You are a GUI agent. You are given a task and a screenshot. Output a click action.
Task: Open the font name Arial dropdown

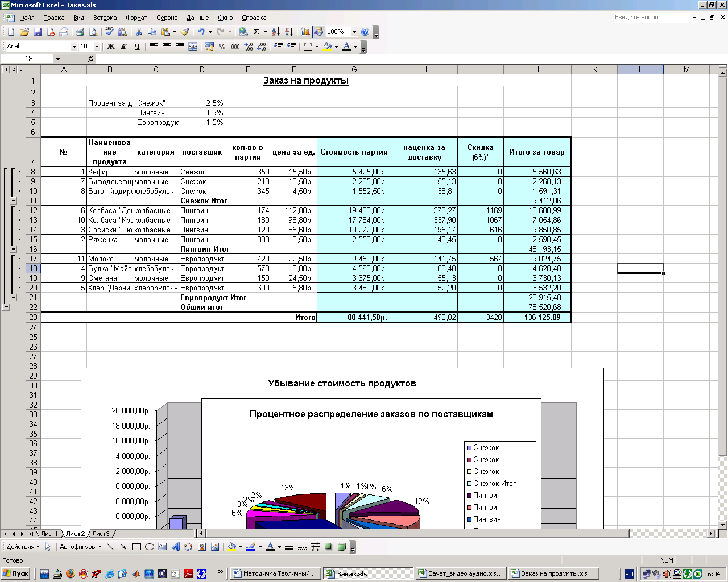74,47
